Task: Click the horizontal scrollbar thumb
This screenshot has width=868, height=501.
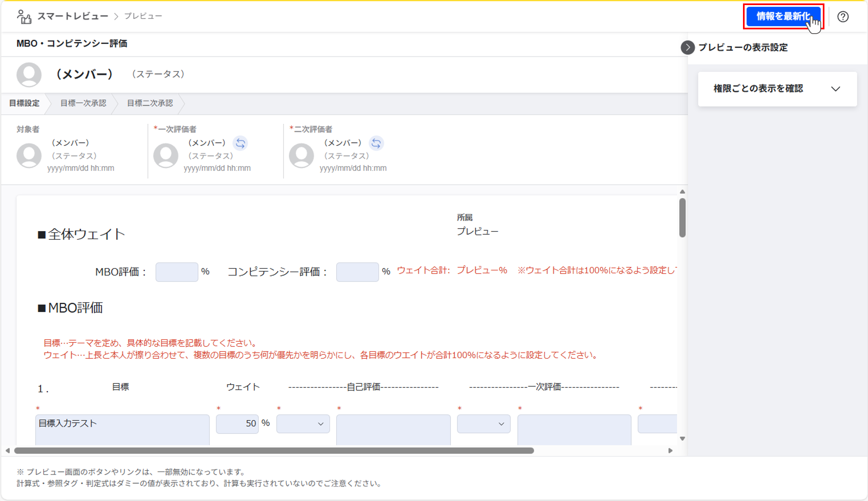Action: pyautogui.click(x=274, y=450)
